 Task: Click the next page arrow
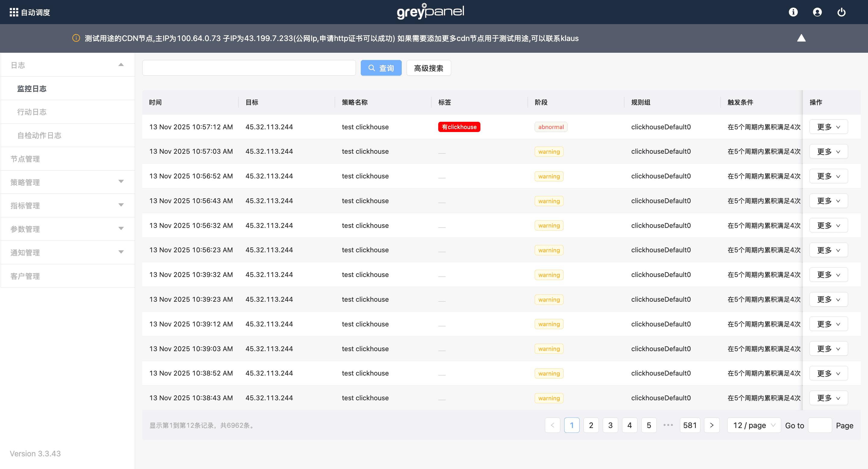coord(712,425)
